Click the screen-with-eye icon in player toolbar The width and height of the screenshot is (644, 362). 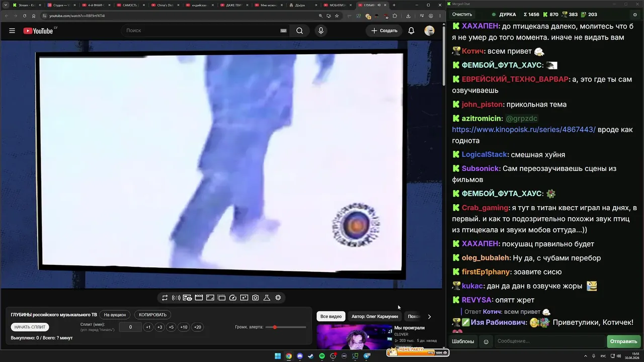tap(187, 298)
